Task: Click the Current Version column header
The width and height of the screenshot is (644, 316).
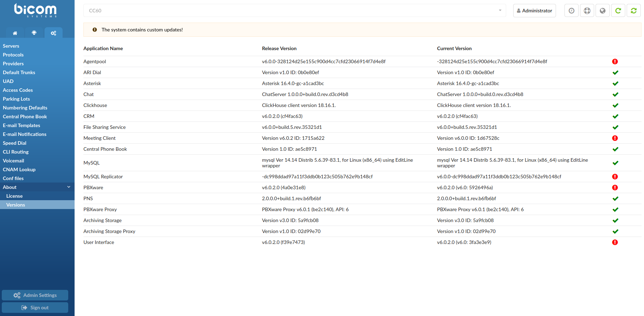Action: 454,48
